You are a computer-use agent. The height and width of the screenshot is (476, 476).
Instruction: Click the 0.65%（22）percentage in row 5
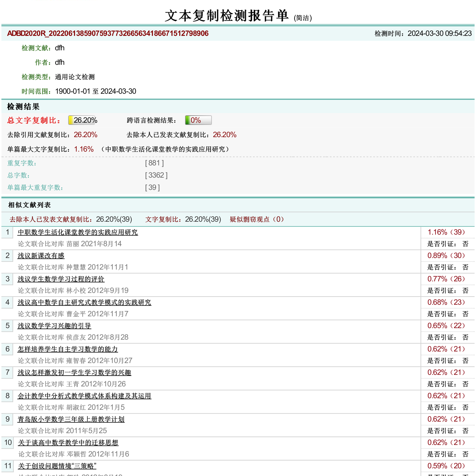coord(446,326)
